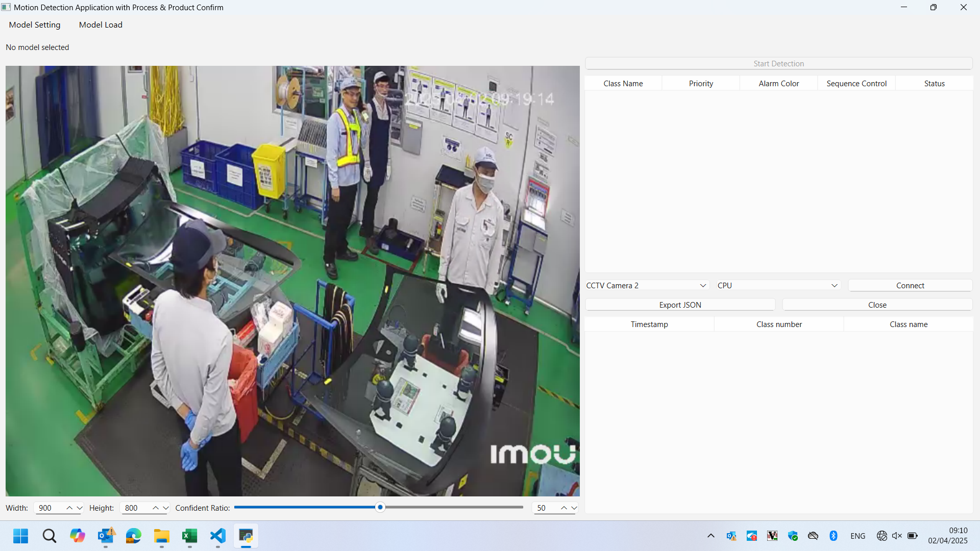Open Visual Studio Code from the taskbar
This screenshot has height=551, width=980.
tap(217, 536)
